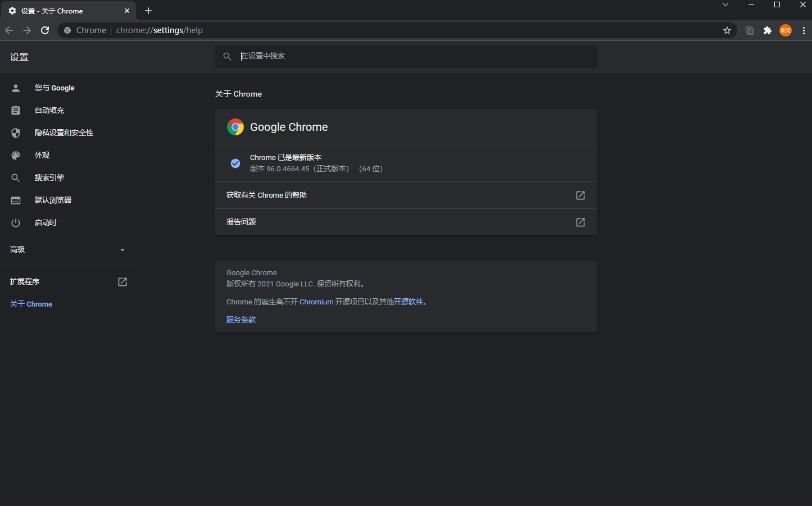Click the orange profile avatar icon

[x=786, y=30]
